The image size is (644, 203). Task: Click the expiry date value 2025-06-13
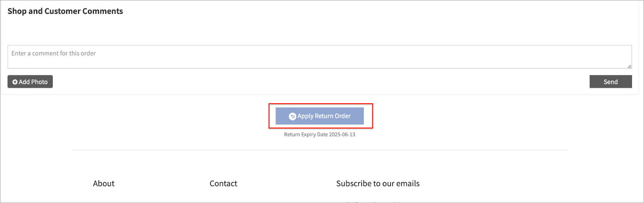coord(342,135)
